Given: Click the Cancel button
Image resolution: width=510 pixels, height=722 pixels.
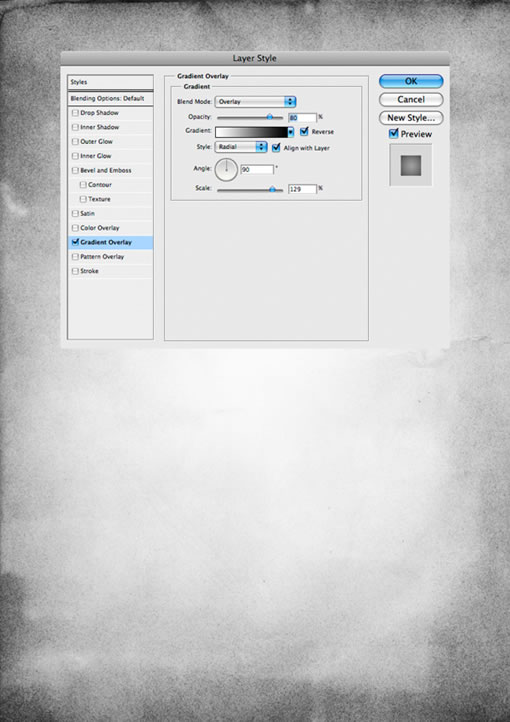Looking at the screenshot, I should point(411,99).
